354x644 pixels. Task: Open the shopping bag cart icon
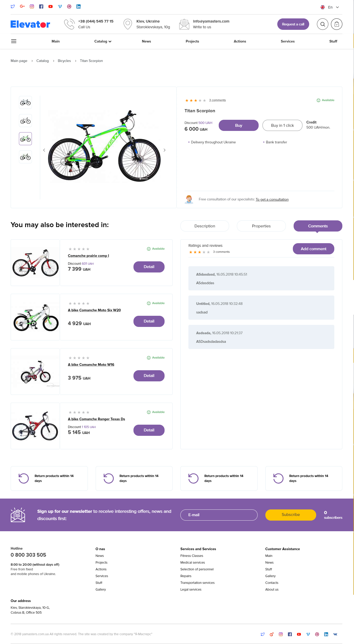click(337, 24)
